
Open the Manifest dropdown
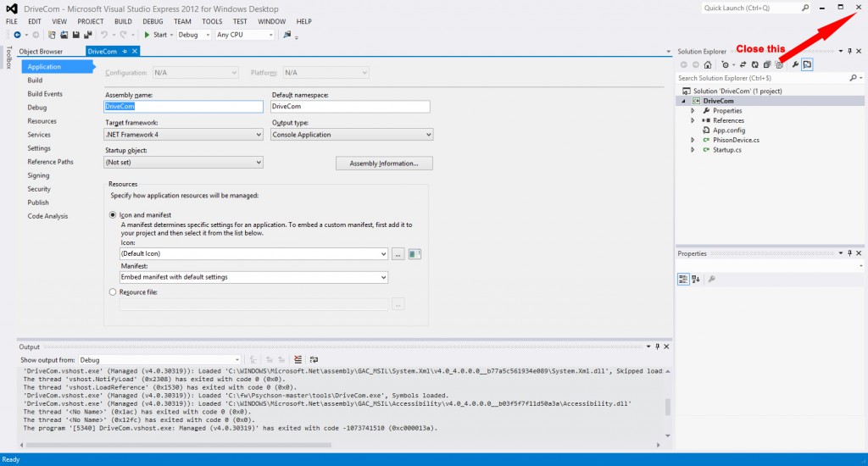[253, 277]
